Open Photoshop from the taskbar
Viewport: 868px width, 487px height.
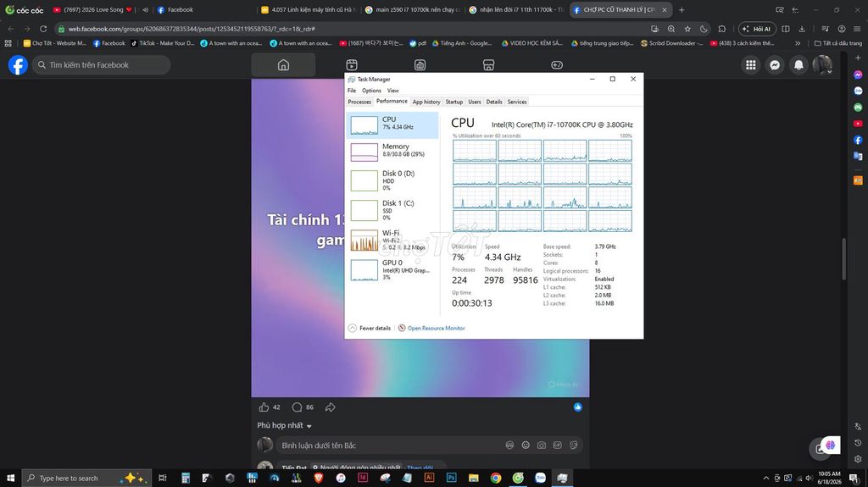click(451, 479)
